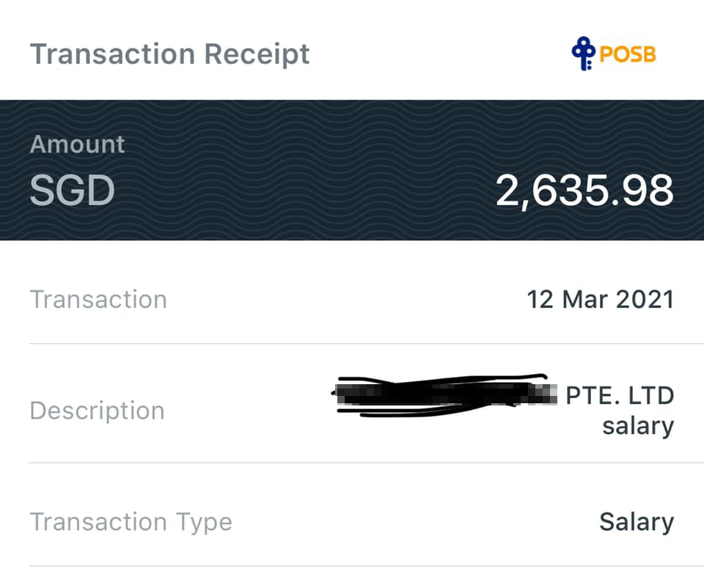Screen dimensions: 704x588
Task: Click the Description field label
Action: (x=97, y=411)
